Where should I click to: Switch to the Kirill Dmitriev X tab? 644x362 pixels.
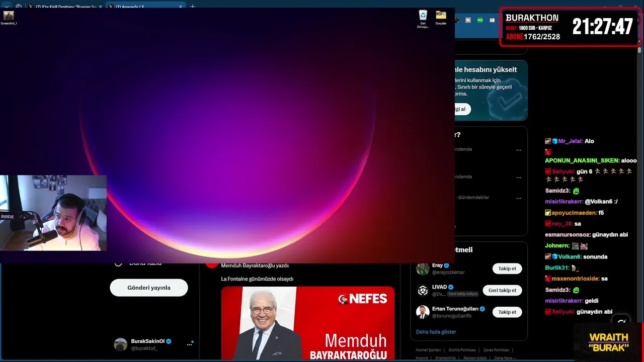[x=65, y=7]
